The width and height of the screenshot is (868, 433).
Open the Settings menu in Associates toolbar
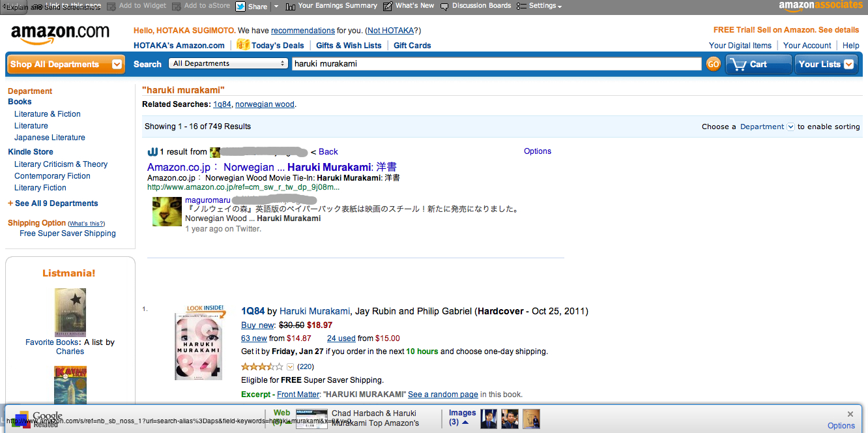pyautogui.click(x=539, y=6)
